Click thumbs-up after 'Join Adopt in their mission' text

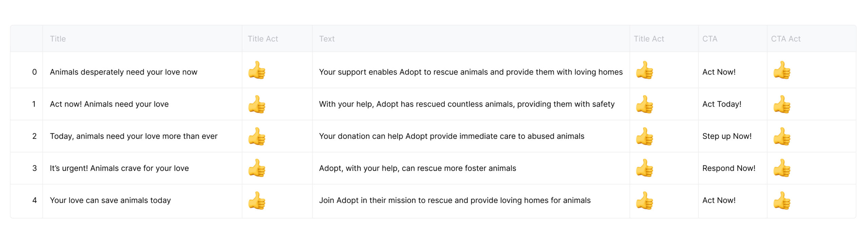tap(644, 200)
